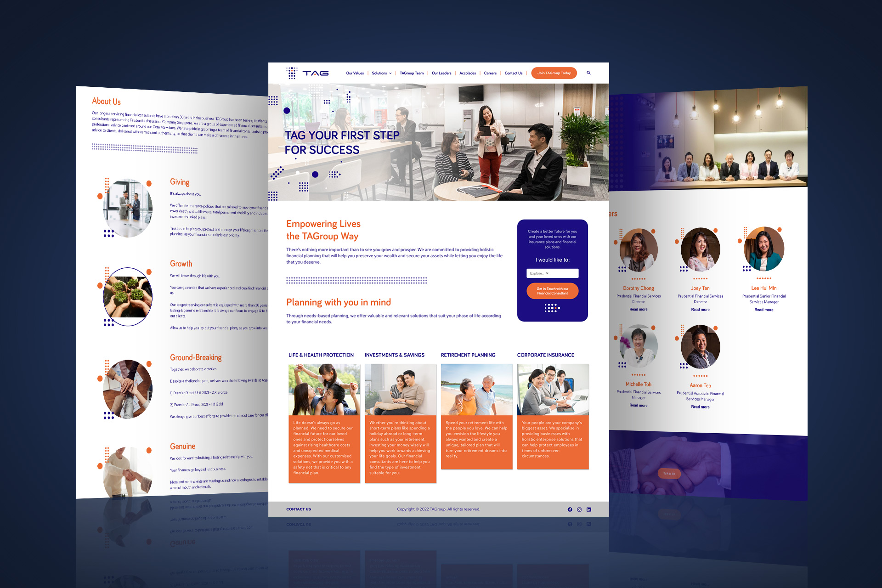This screenshot has width=882, height=588.
Task: Click the search magnifier icon in navbar
Action: [x=588, y=73]
